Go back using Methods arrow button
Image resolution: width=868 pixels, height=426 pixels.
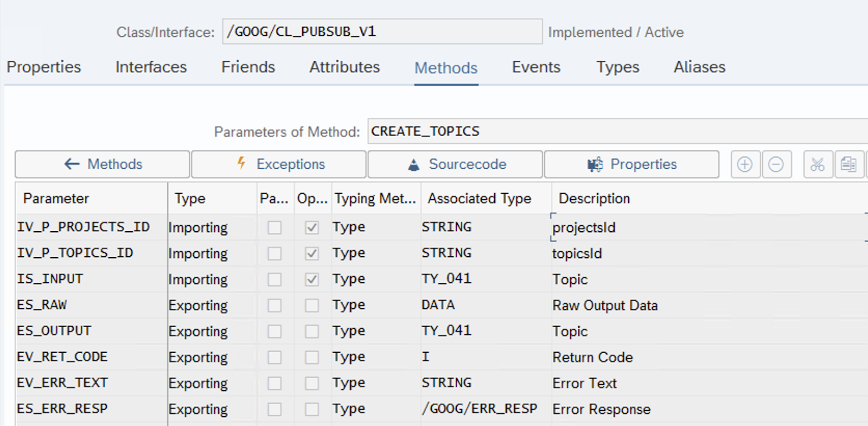point(103,164)
